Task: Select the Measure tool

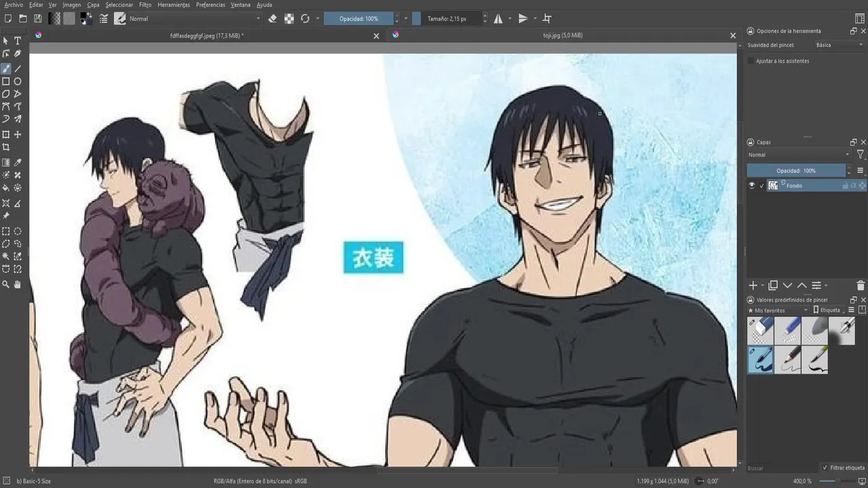Action: [x=18, y=203]
